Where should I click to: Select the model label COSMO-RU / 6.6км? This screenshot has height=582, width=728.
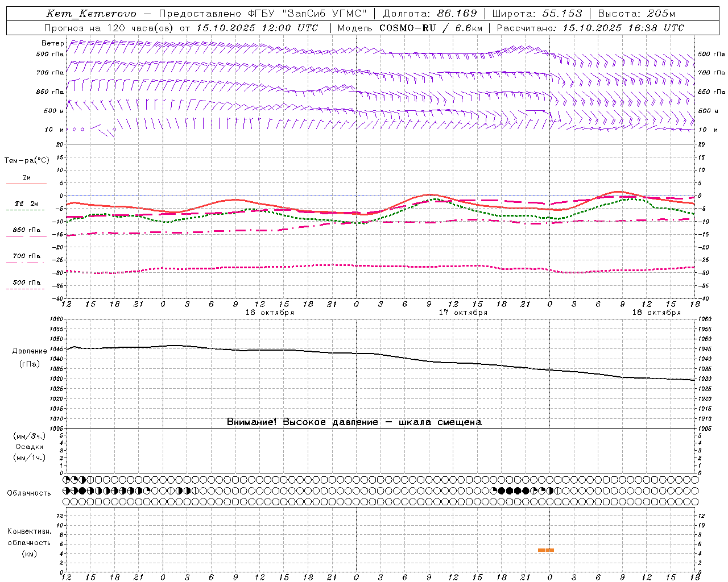click(x=431, y=28)
